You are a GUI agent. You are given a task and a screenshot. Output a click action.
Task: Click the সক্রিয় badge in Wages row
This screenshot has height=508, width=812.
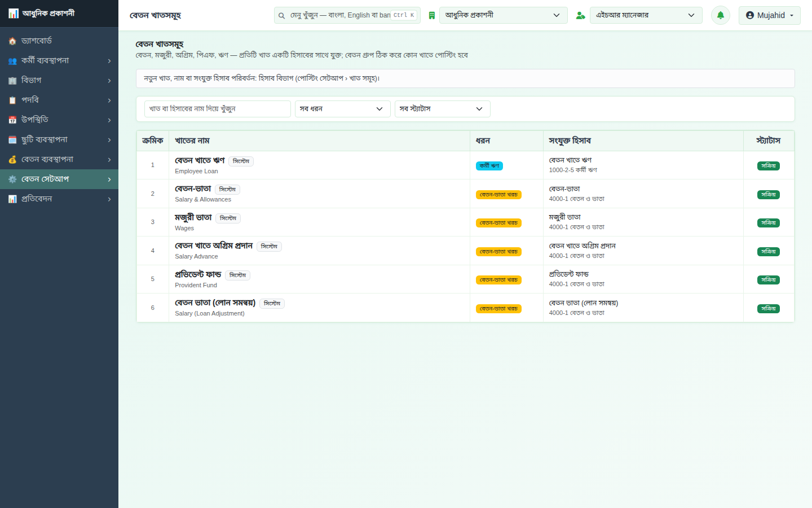(769, 223)
